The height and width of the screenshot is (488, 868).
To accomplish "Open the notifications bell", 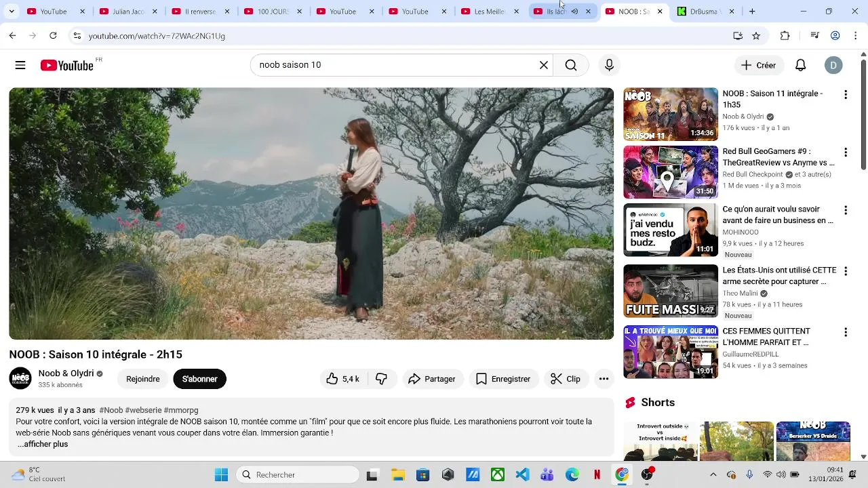I will click(800, 65).
